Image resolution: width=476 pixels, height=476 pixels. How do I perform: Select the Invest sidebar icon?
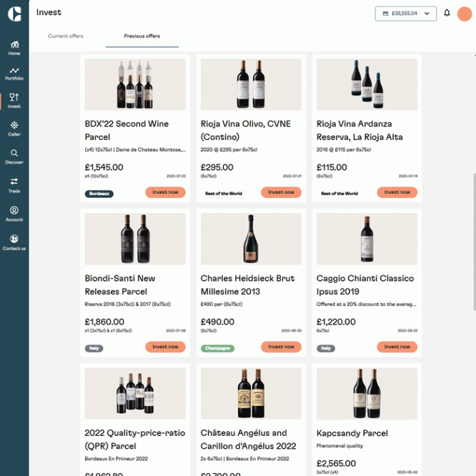(14, 101)
